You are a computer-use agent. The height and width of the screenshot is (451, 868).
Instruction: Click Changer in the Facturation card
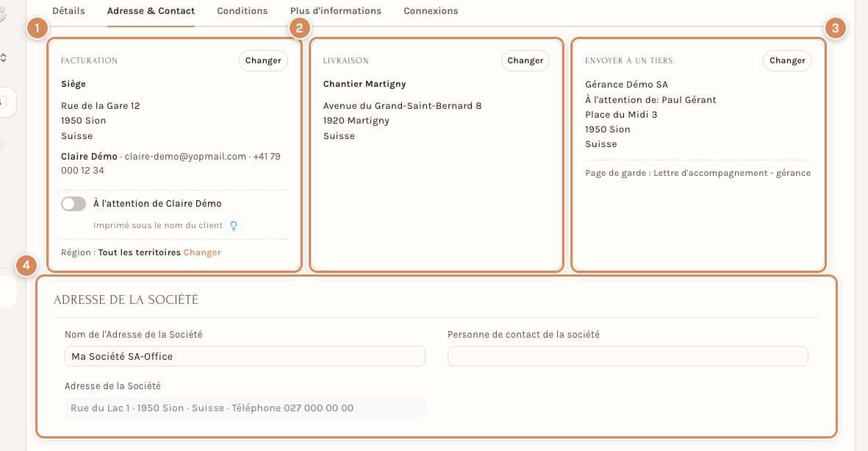pyautogui.click(x=263, y=60)
